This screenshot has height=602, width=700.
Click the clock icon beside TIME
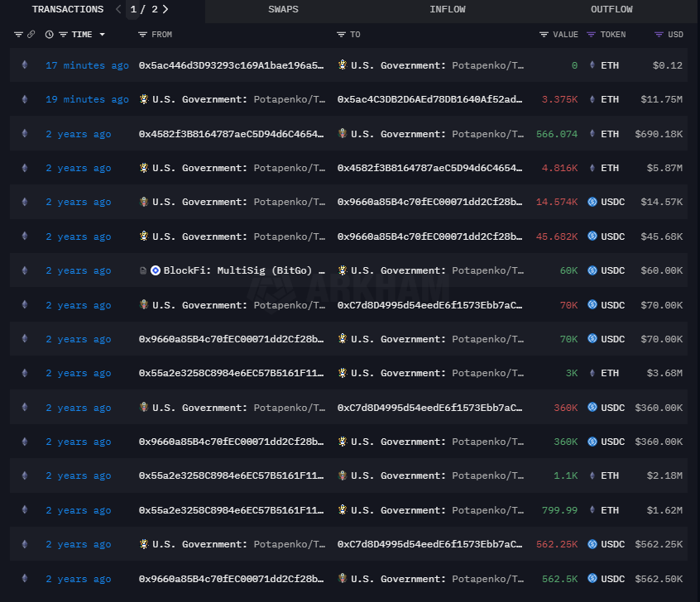click(50, 35)
